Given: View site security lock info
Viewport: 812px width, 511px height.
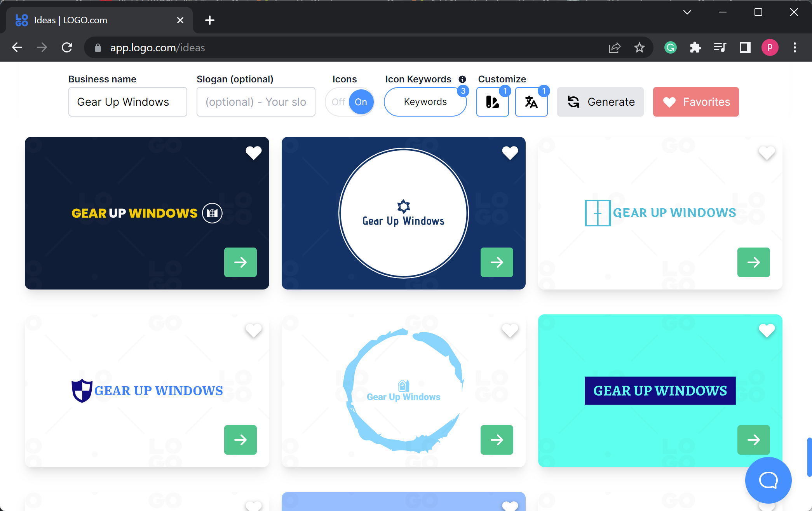Looking at the screenshot, I should point(98,47).
